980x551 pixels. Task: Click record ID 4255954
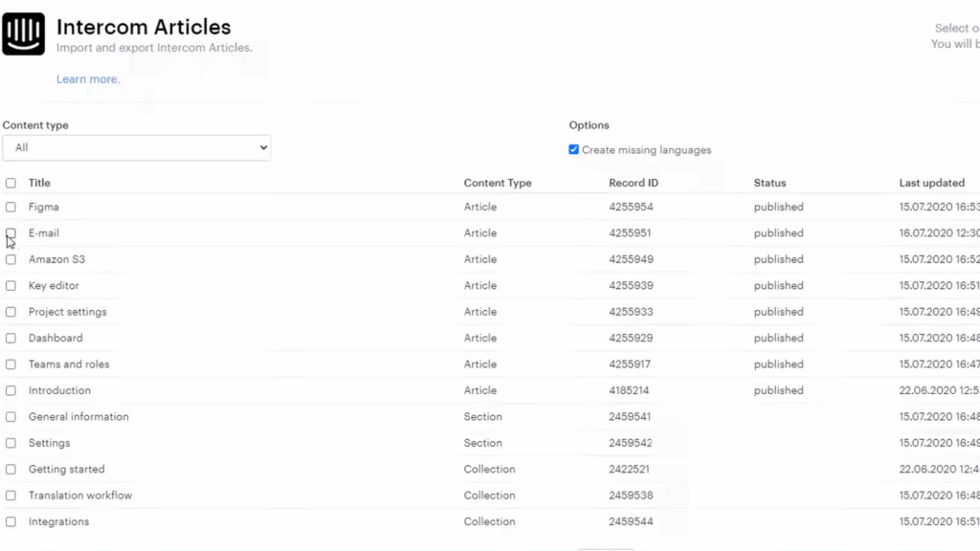[631, 207]
